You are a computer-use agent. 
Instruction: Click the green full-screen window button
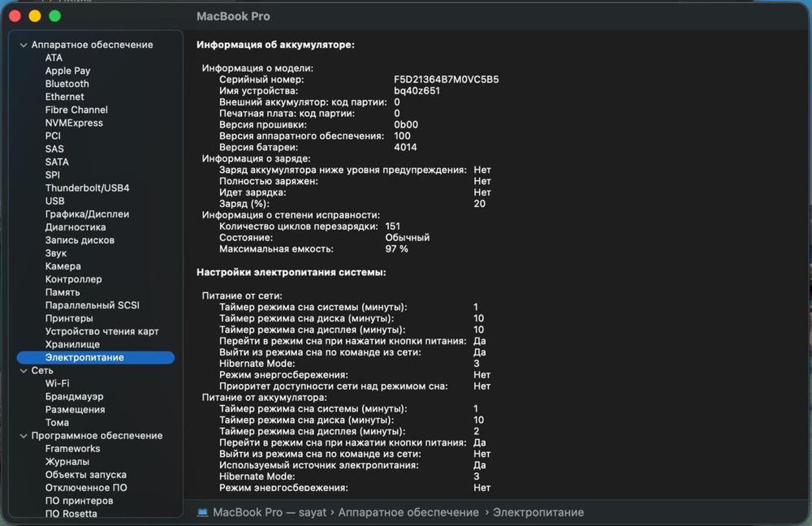[54, 16]
